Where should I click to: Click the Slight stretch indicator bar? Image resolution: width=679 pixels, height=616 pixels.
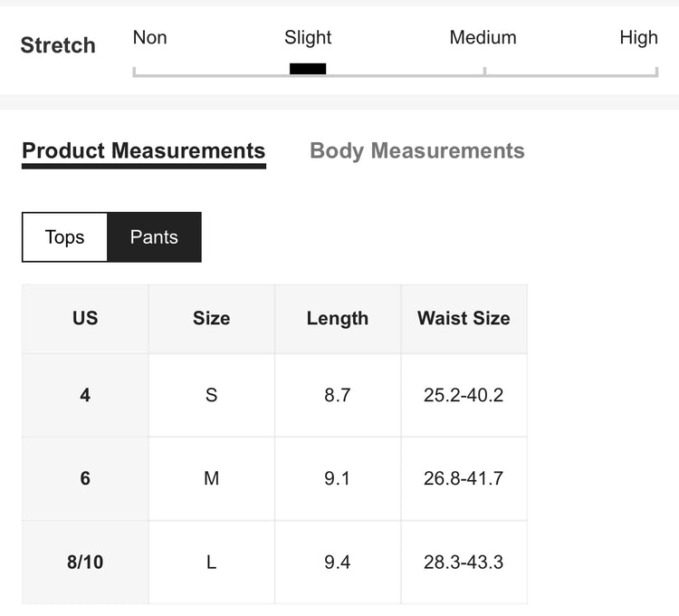(x=308, y=69)
